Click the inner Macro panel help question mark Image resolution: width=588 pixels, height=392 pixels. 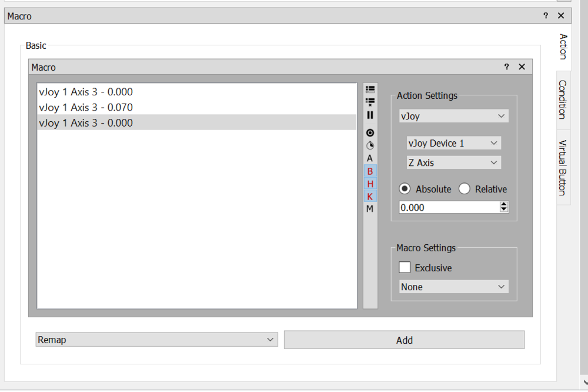tap(507, 67)
